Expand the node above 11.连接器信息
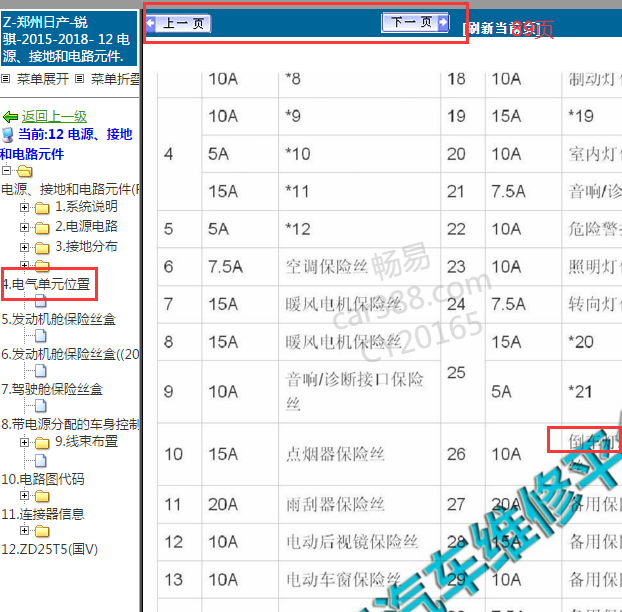Viewport: 622px width, 612px height. click(24, 496)
